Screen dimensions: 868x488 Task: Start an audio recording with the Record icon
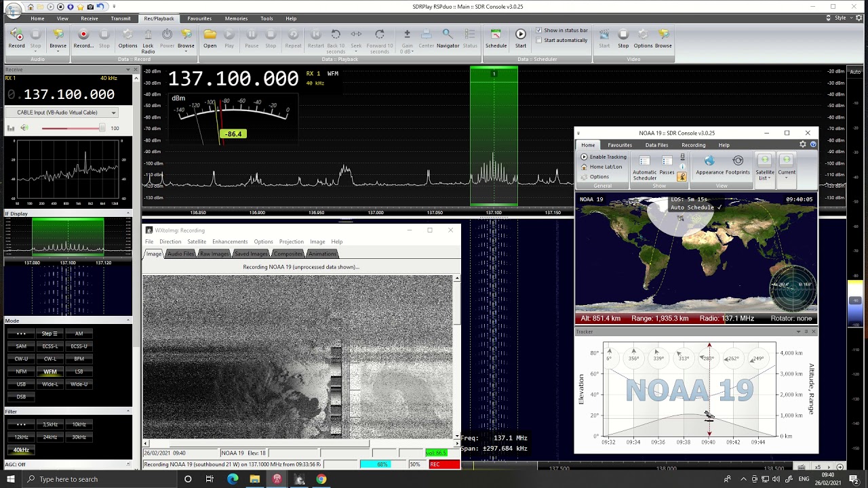tap(16, 38)
